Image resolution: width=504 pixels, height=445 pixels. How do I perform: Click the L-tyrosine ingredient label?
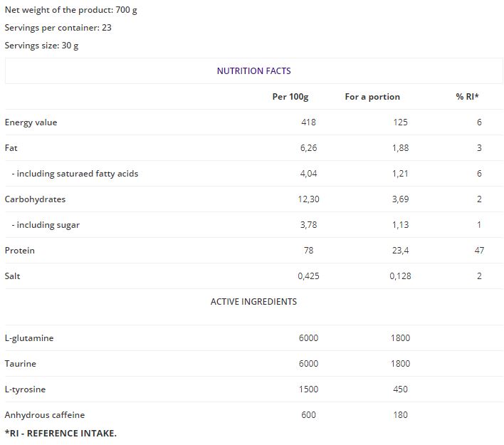25,389
